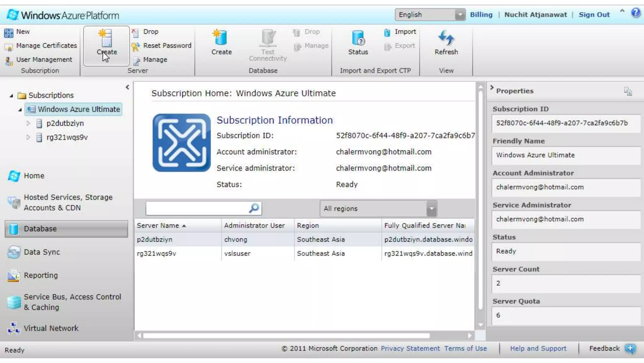The width and height of the screenshot is (644, 363).
Task: Open the All regions dropdown
Action: point(431,208)
